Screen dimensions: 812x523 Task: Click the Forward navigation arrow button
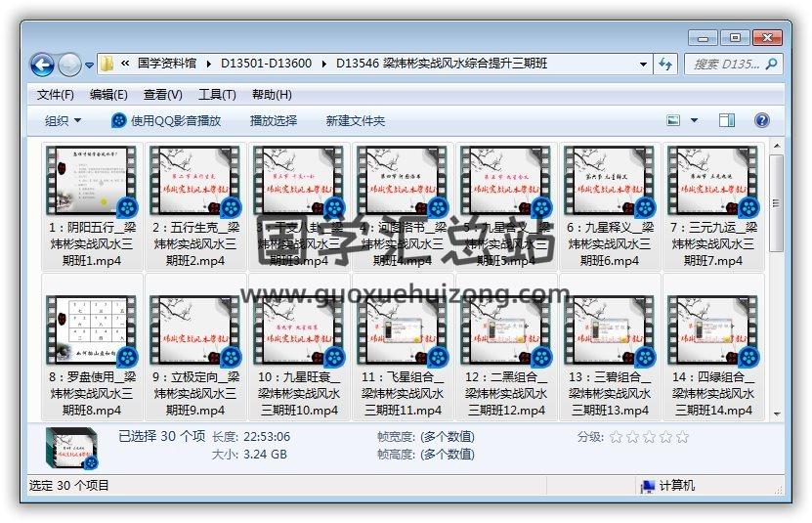[69, 65]
